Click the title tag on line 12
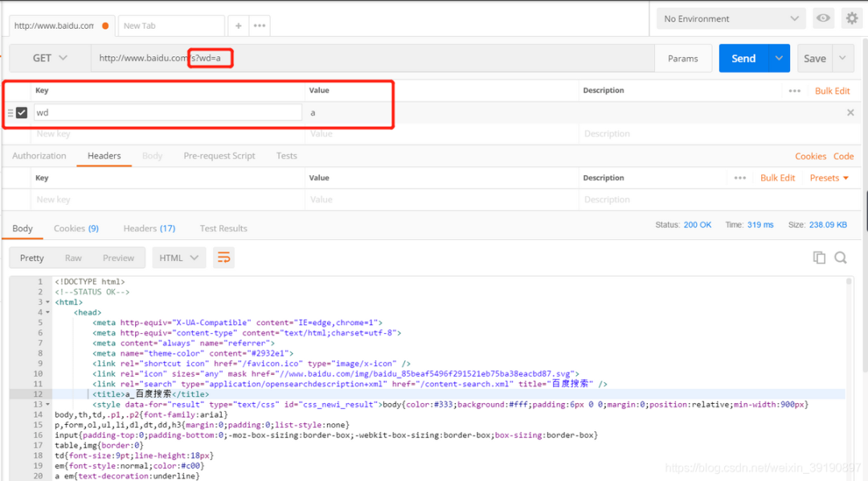 click(x=150, y=394)
